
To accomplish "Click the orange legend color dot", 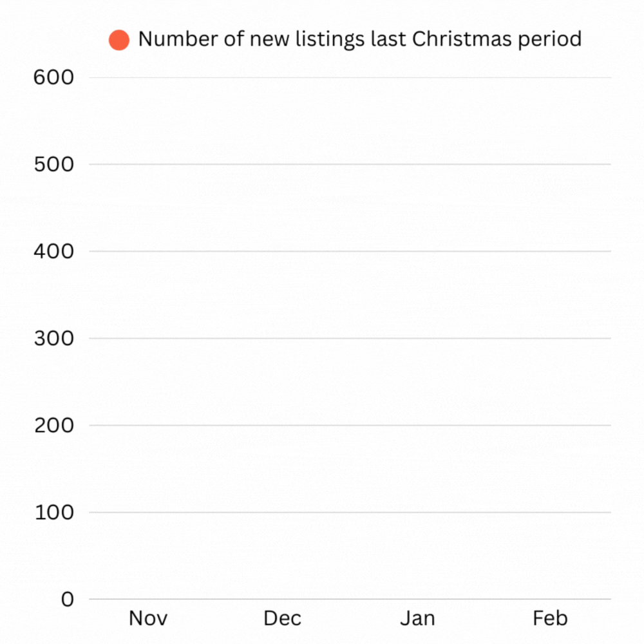I will click(119, 40).
